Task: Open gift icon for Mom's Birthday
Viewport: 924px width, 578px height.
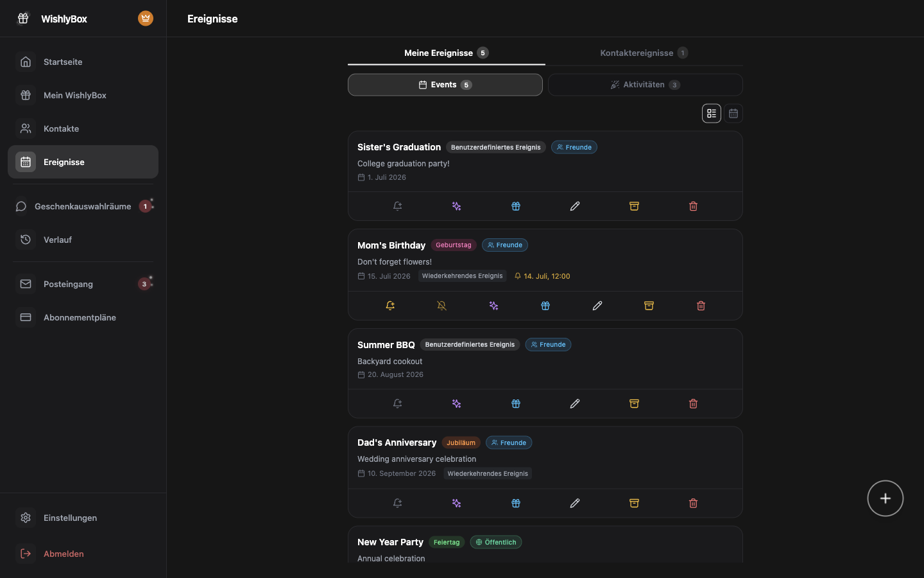Action: [x=545, y=306]
